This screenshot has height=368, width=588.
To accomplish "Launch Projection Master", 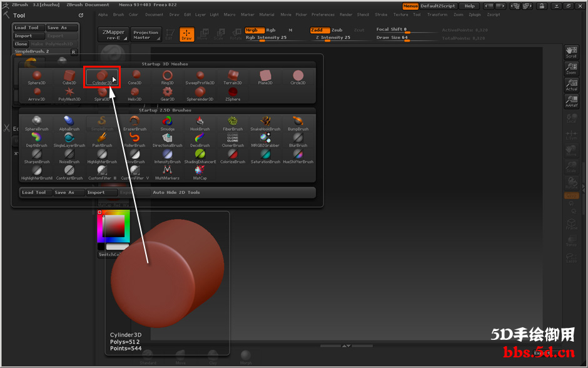I will point(146,34).
